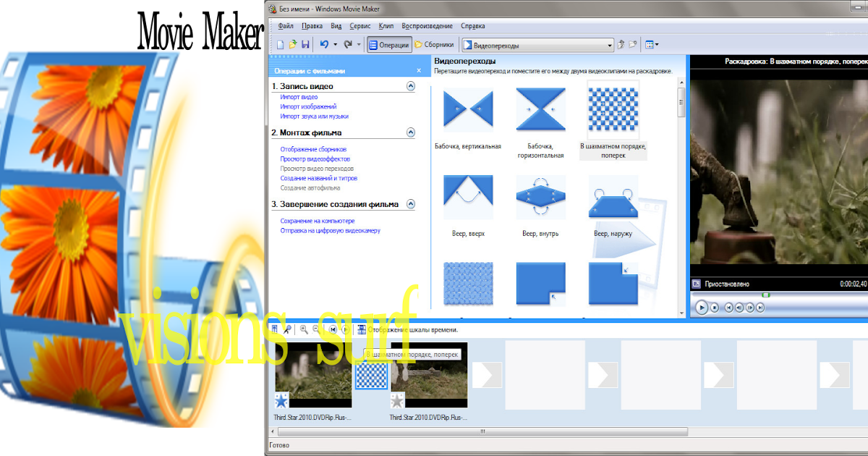This screenshot has width=868, height=456.
Task: Switch to Отображение шкалы времени view
Action: [x=407, y=329]
